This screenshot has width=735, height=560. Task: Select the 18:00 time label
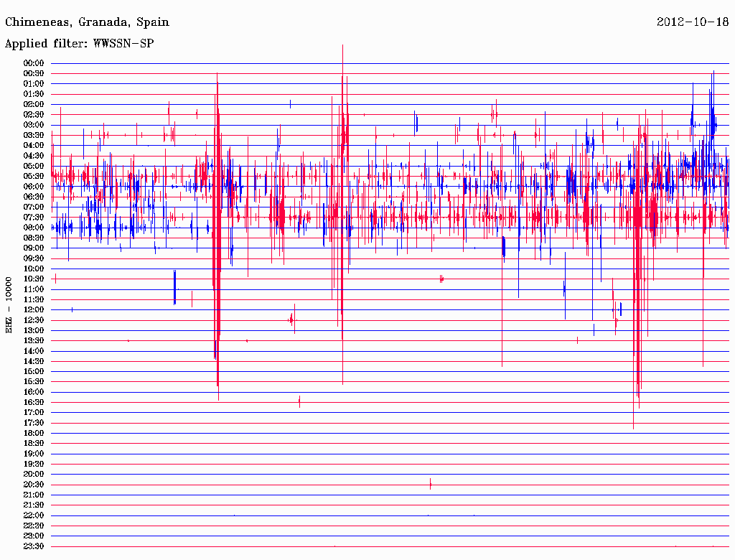coord(33,434)
